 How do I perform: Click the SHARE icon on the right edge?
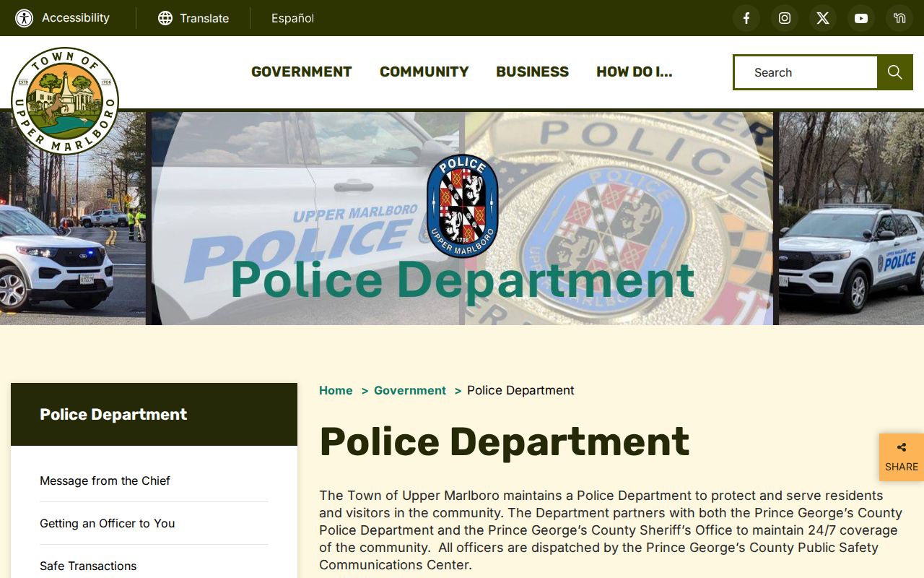pos(902,457)
